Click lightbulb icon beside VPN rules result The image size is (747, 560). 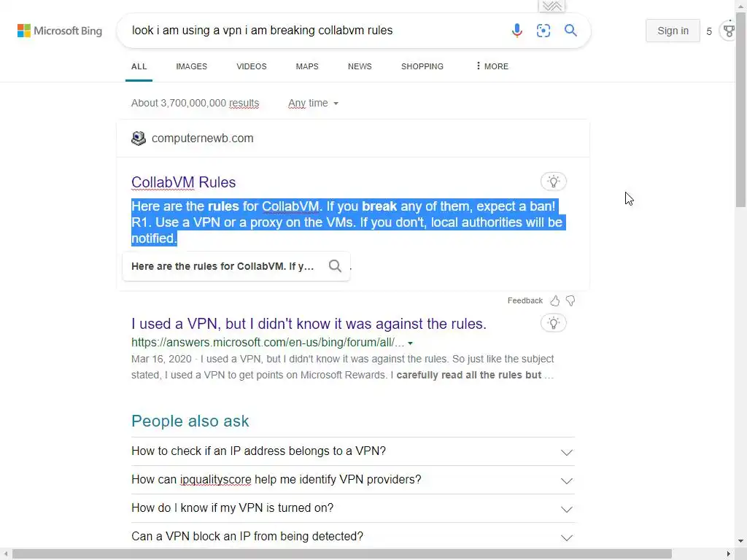click(553, 323)
